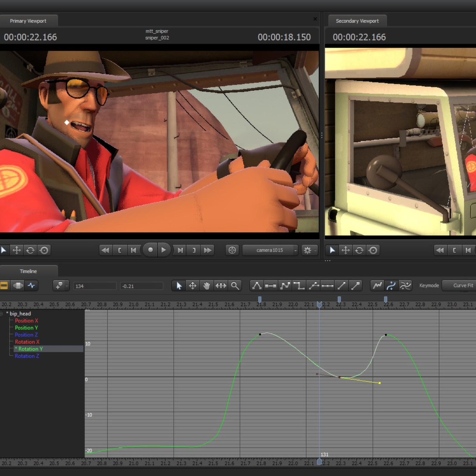Select rotate manipulator in primary viewport
This screenshot has height=476, width=476.
pos(30,250)
